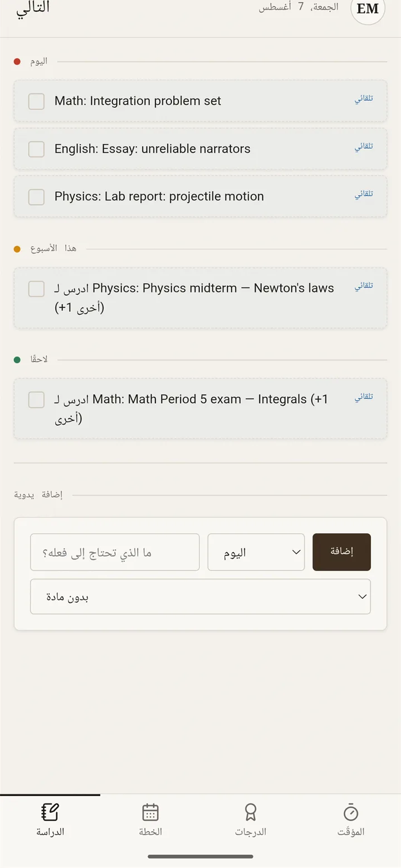
Task: Check off Math: Integration problem set
Action: coord(36,101)
